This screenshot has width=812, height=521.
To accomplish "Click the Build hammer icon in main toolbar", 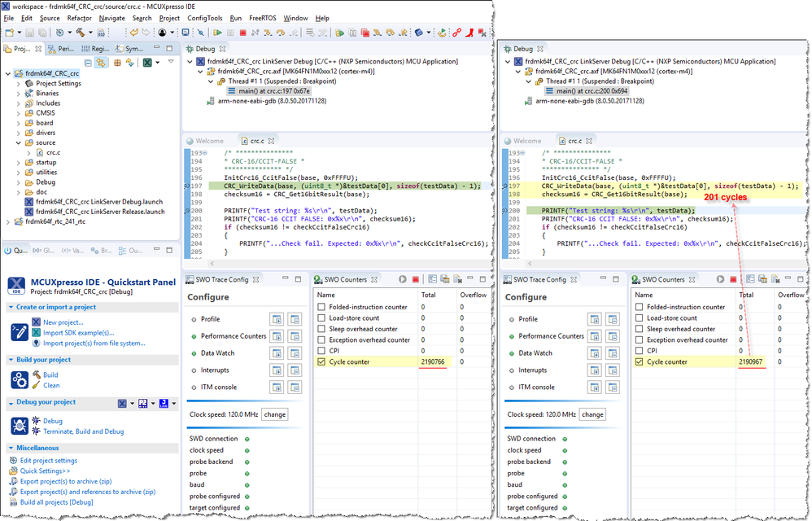I will click(81, 33).
